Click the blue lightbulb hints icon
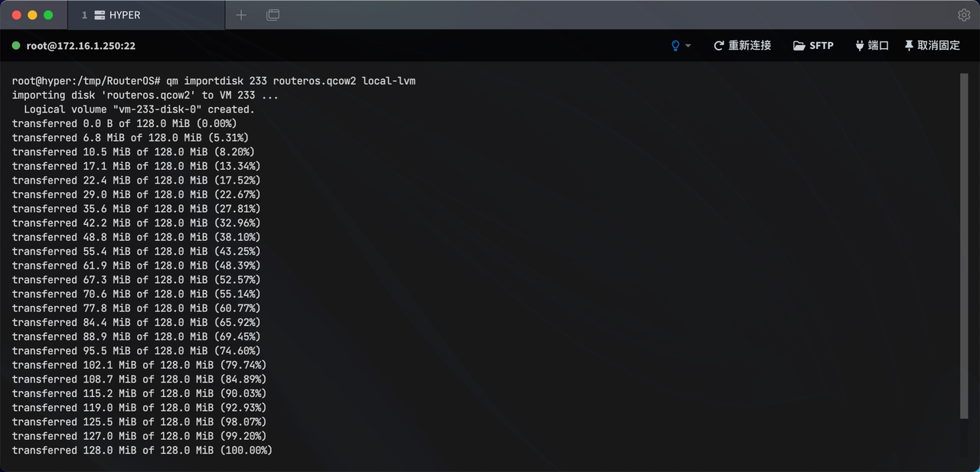The width and height of the screenshot is (980, 472). [x=675, y=46]
